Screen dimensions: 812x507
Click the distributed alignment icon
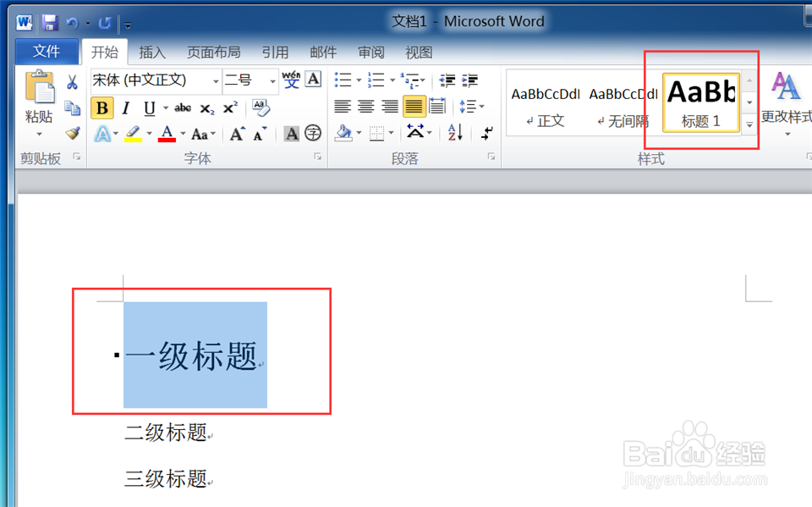437,107
